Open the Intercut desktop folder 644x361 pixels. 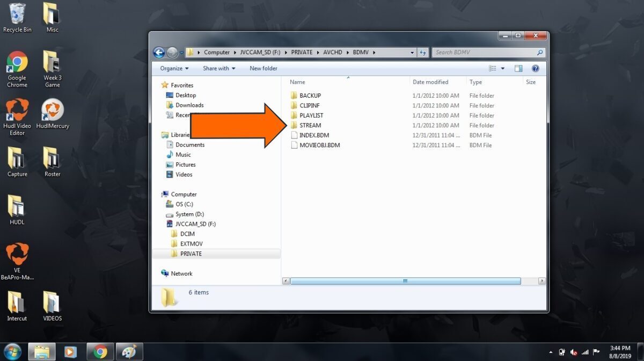pyautogui.click(x=17, y=306)
